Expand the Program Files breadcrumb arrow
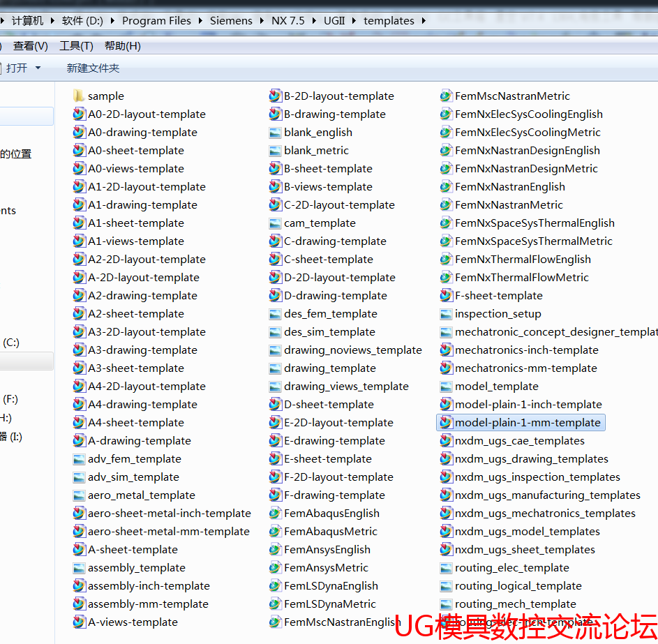Screen dimensions: 658x644 pyautogui.click(x=200, y=20)
